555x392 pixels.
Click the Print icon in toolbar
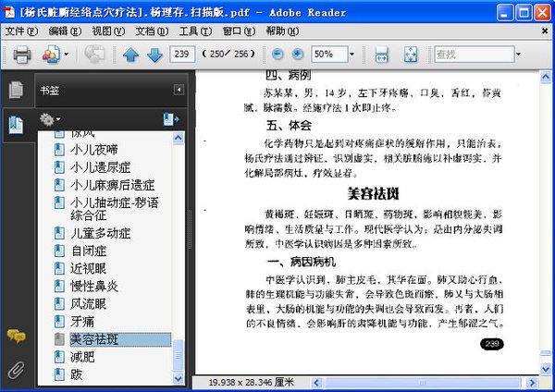tap(21, 55)
